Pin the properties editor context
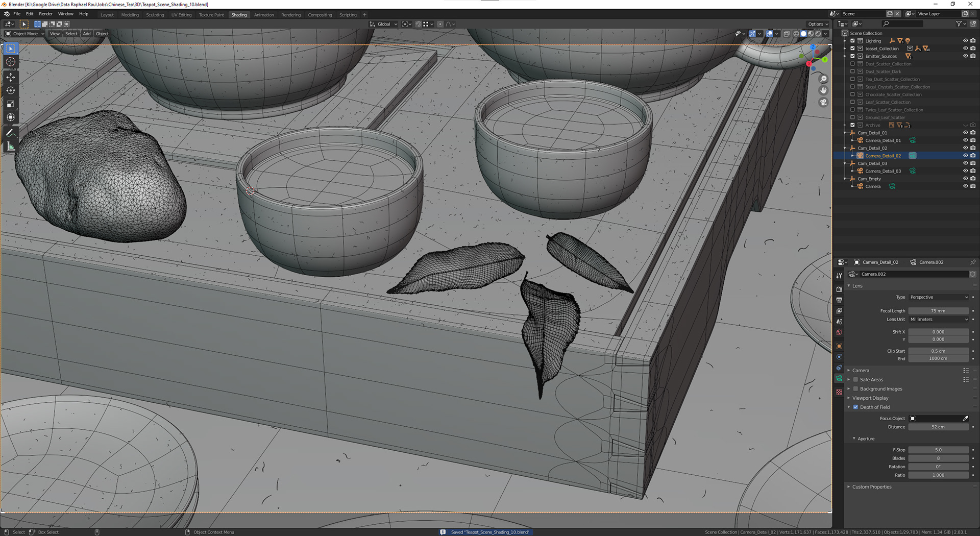Viewport: 980px width, 536px height. (x=973, y=262)
